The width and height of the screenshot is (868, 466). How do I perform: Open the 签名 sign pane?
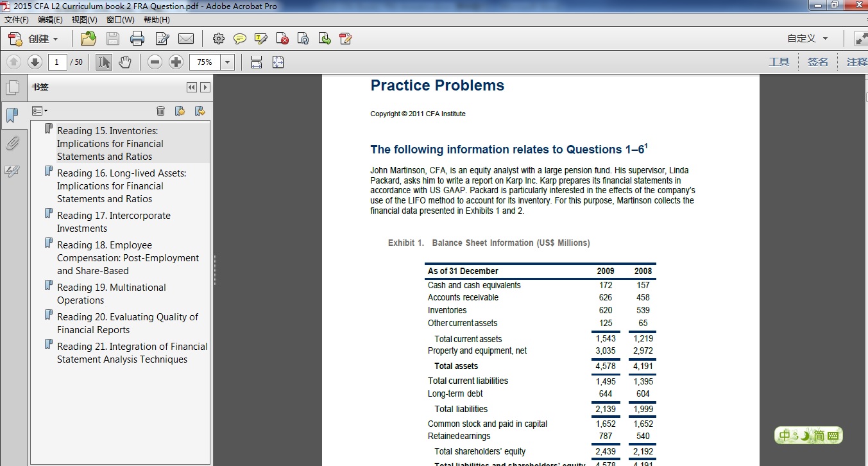(x=818, y=62)
